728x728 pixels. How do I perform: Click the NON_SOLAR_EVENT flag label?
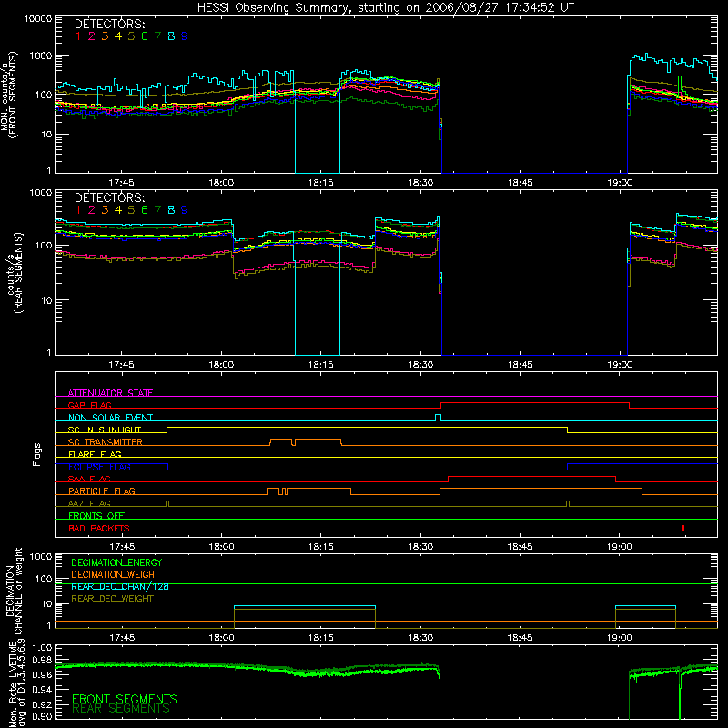(x=110, y=418)
